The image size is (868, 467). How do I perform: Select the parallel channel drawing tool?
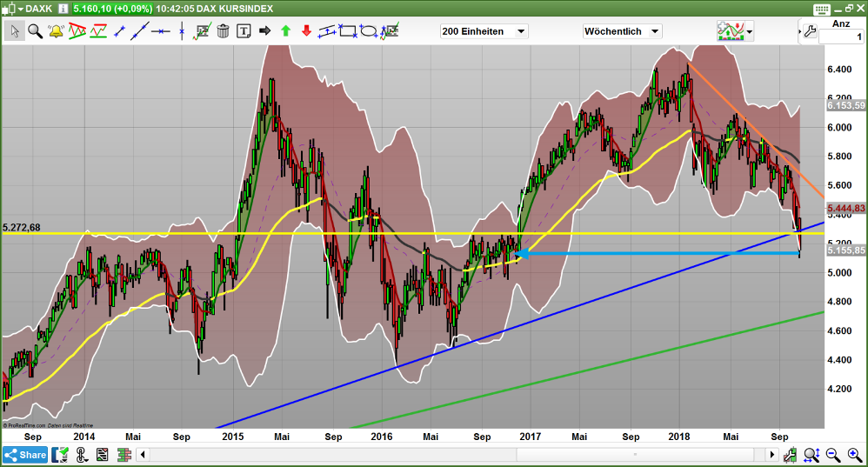pyautogui.click(x=327, y=31)
